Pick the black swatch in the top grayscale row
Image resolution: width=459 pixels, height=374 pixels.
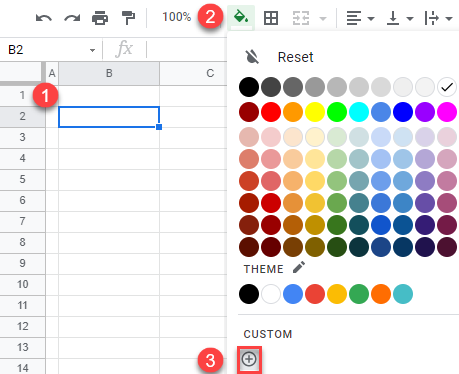(249, 87)
